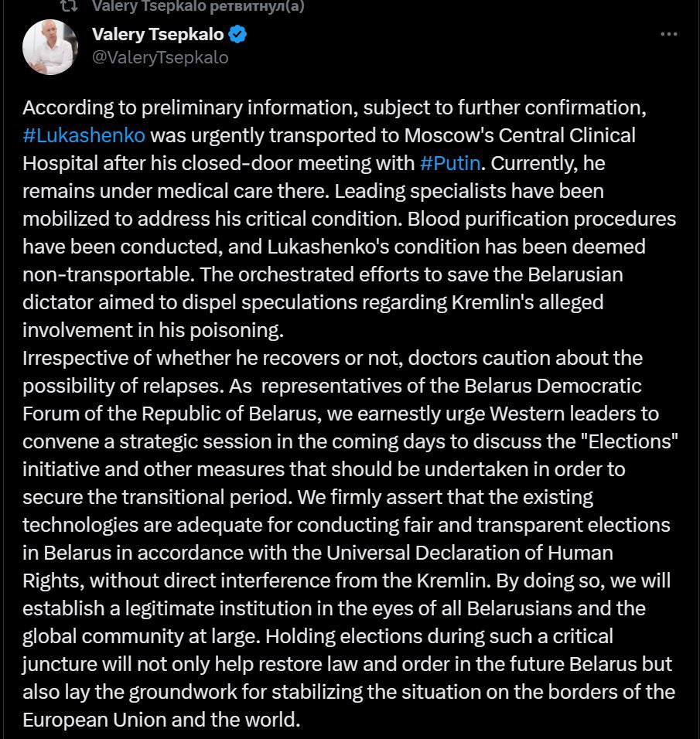The width and height of the screenshot is (700, 739).
Task: Click the text "Blood purification procedures"
Action: point(565,218)
